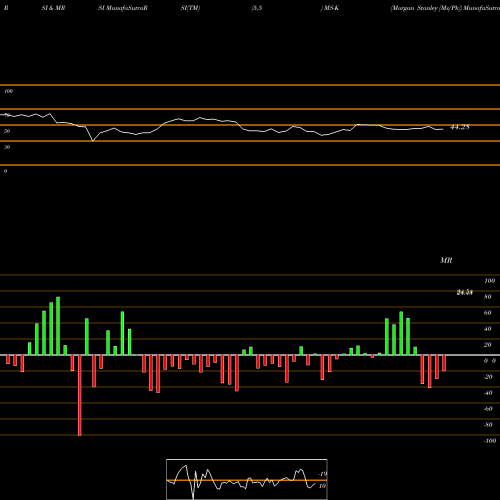The width and height of the screenshot is (500, 500).
Task: Click the 40 label on MR axis
Action: click(x=488, y=329)
